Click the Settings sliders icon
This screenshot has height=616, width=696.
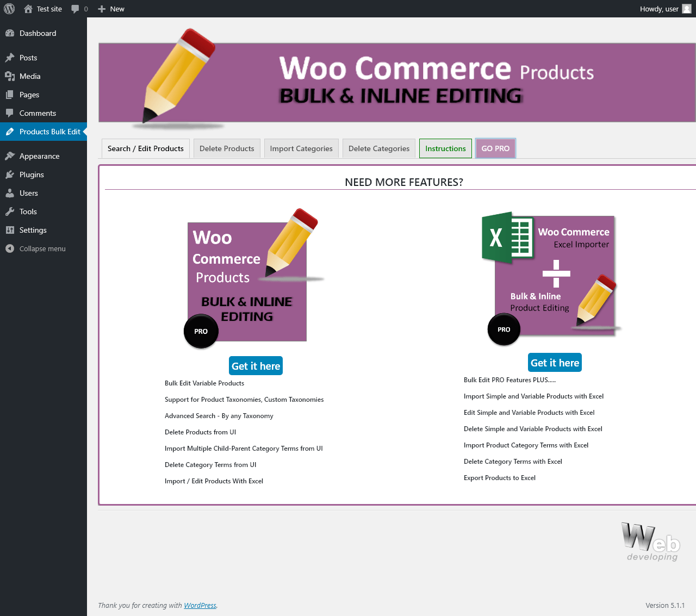click(10, 230)
